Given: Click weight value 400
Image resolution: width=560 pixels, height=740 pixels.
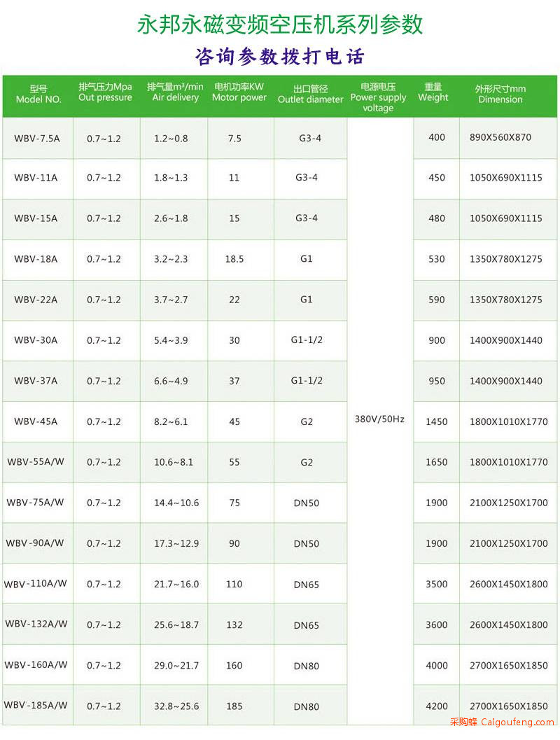Looking at the screenshot, I should (x=437, y=137).
